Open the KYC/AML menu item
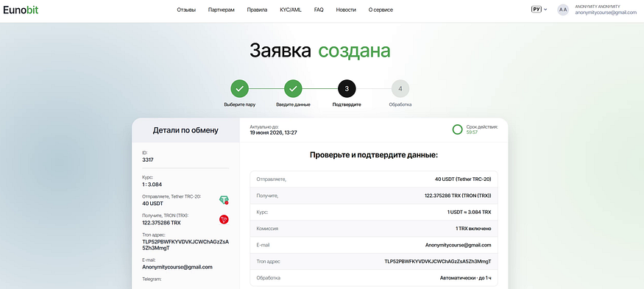Image resolution: width=644 pixels, height=289 pixels. (291, 10)
